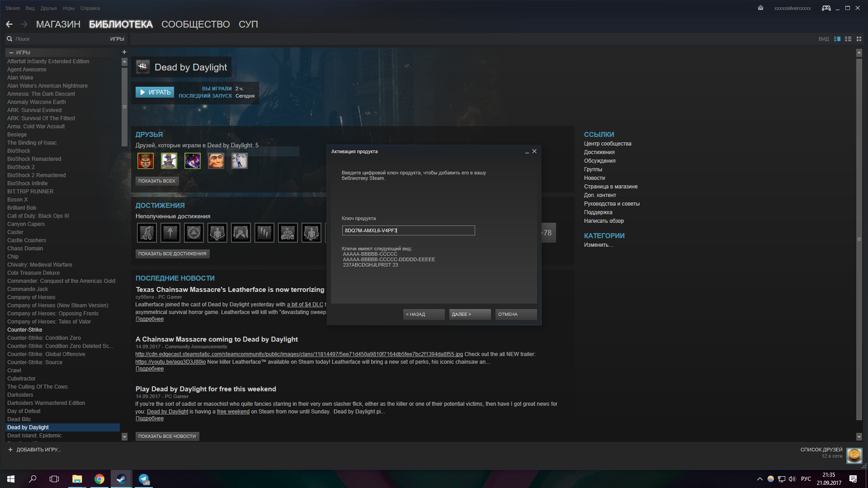Click ДАЛЕЕ in the activation dialog
This screenshot has height=488, width=868.
(x=470, y=314)
